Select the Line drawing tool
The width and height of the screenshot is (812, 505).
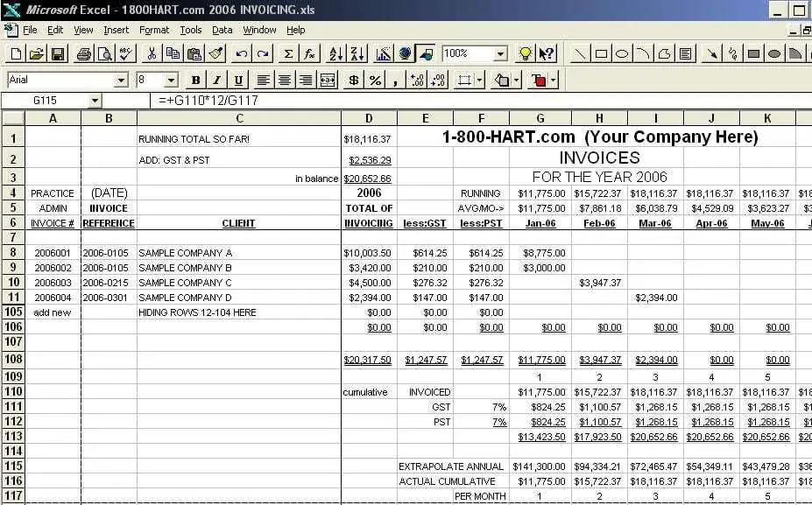pyautogui.click(x=580, y=53)
